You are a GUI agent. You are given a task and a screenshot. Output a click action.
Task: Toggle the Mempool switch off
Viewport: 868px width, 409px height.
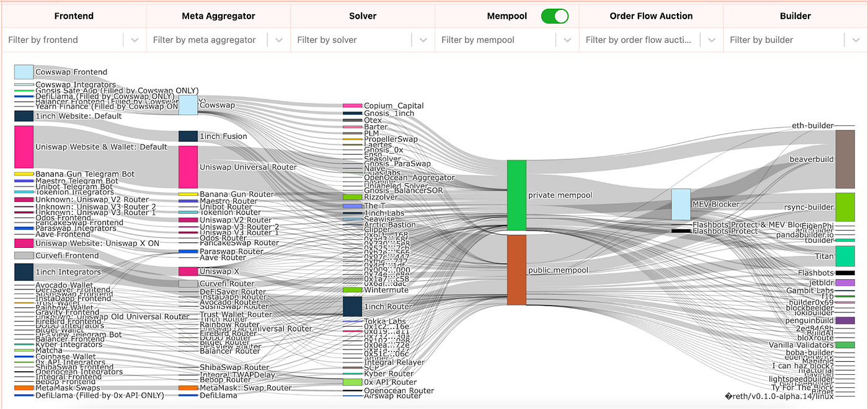[555, 16]
